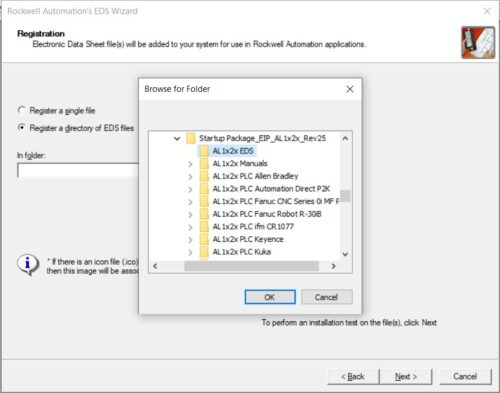Click the PLC Kuka folder icon

pos(204,252)
